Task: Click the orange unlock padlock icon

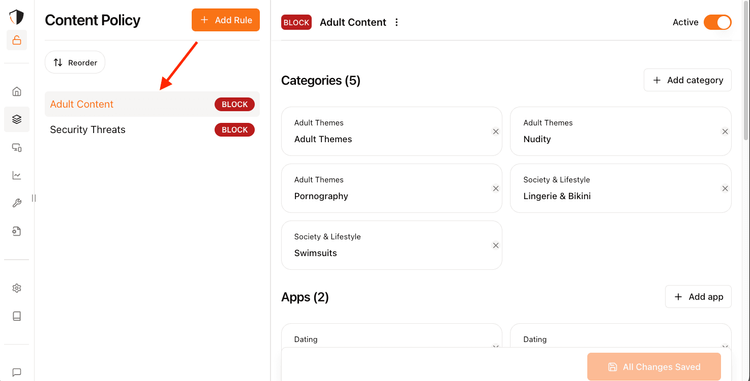Action: (x=17, y=40)
